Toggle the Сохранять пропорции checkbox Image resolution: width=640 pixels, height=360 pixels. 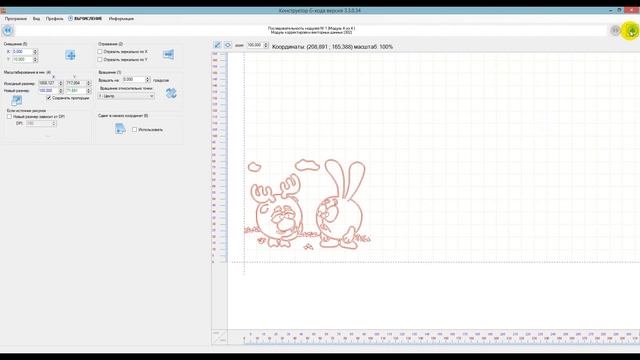(49, 98)
